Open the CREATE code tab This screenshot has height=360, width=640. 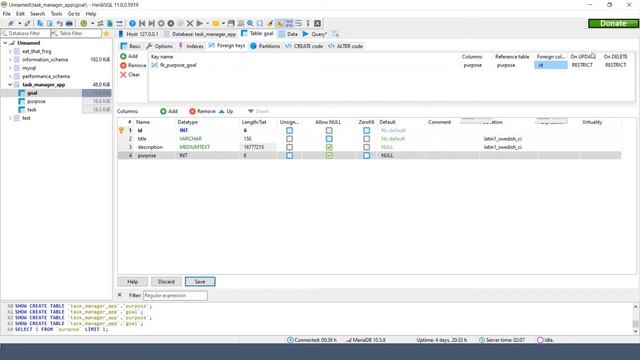[x=304, y=46]
